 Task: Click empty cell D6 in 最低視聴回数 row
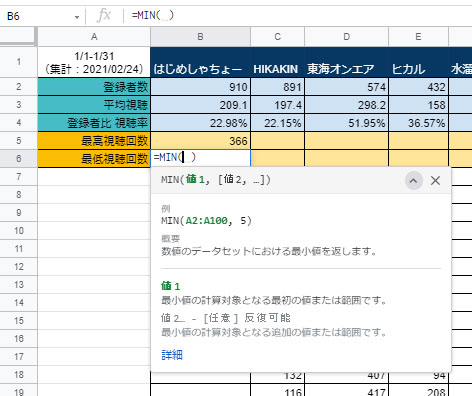coord(347,159)
